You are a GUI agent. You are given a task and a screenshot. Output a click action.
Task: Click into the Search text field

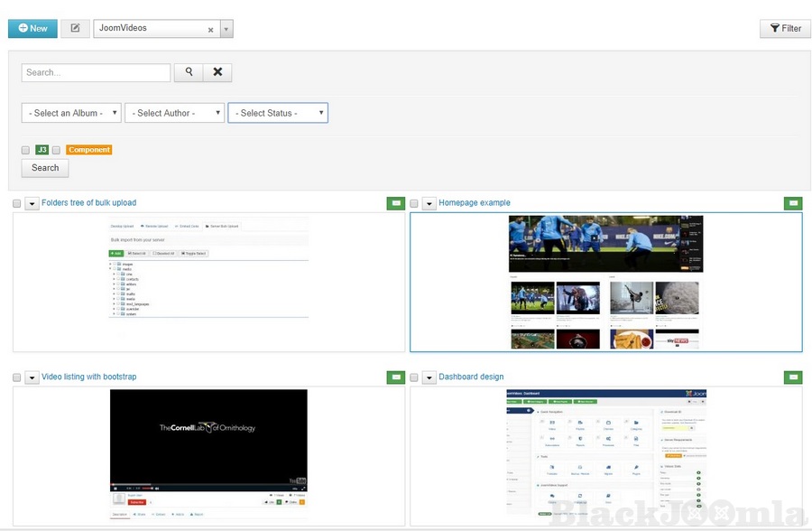(x=96, y=72)
